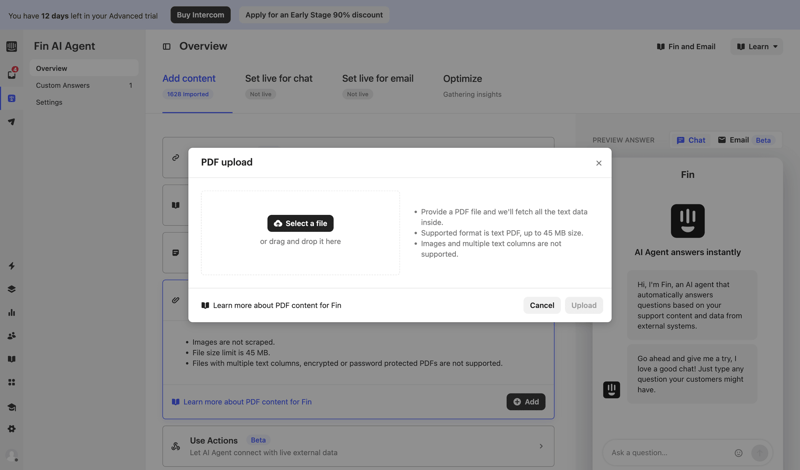This screenshot has width=800, height=470.
Task: Expand the Use Actions row chevron
Action: click(541, 446)
